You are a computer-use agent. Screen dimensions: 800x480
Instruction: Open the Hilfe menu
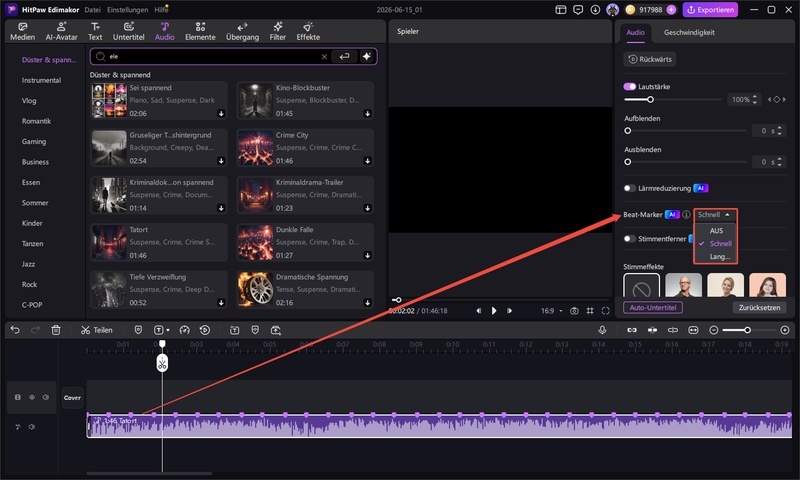click(x=161, y=10)
